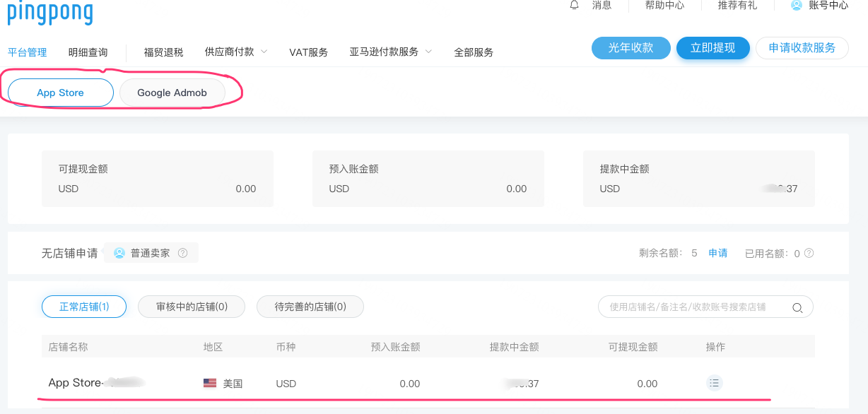
Task: Click the 光年收款 button
Action: 631,48
